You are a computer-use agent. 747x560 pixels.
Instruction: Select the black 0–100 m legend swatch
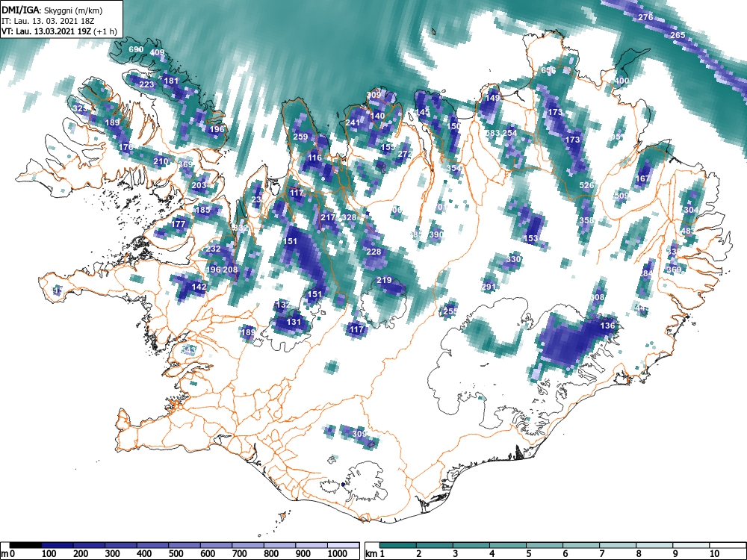[25, 545]
